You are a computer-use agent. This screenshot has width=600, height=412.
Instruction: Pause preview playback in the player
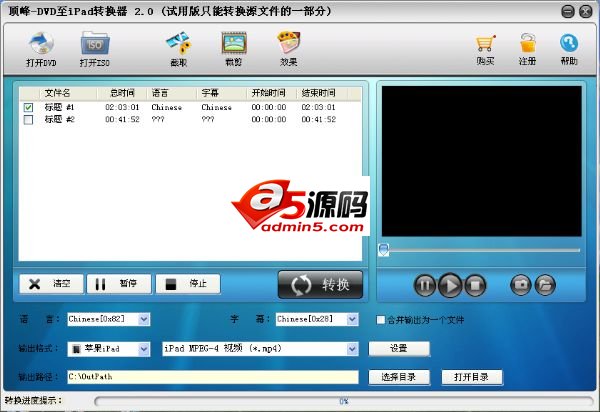pyautogui.click(x=425, y=285)
